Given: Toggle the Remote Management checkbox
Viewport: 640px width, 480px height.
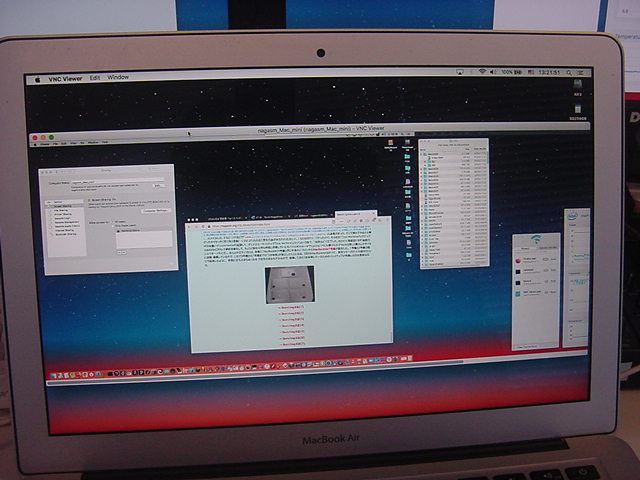Looking at the screenshot, I should tap(51, 222).
